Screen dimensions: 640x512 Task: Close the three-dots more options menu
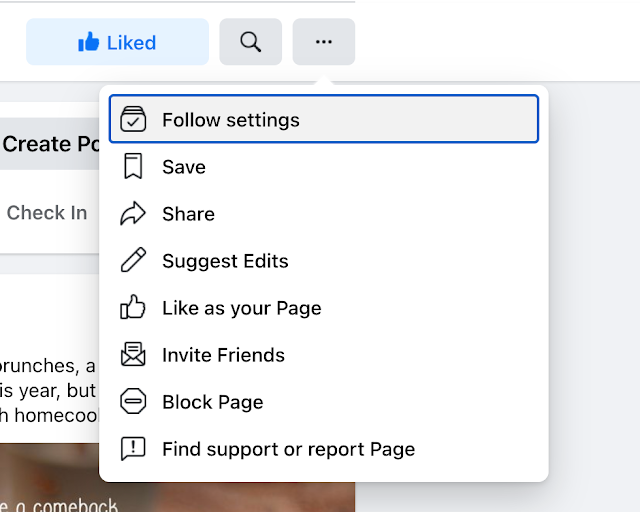[x=323, y=42]
